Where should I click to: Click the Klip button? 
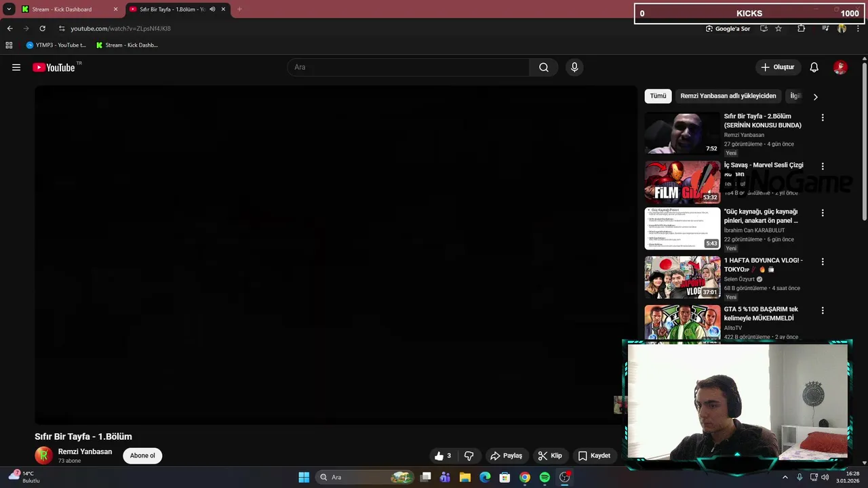pyautogui.click(x=550, y=455)
